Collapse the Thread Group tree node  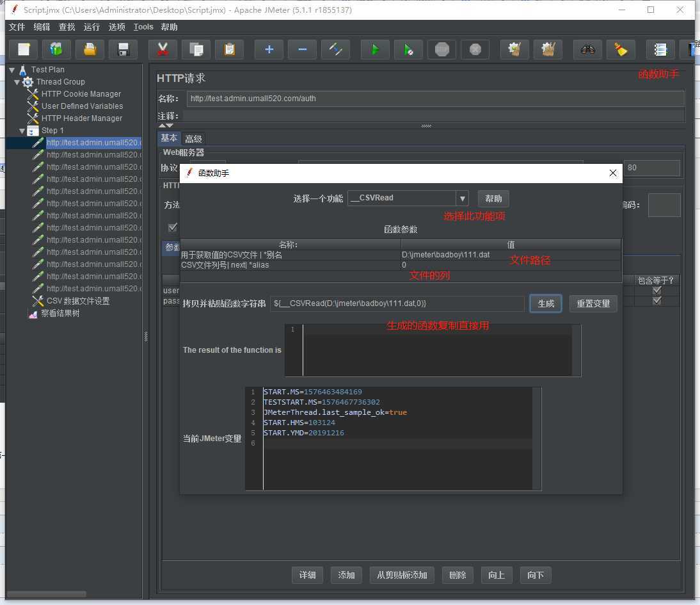point(17,82)
